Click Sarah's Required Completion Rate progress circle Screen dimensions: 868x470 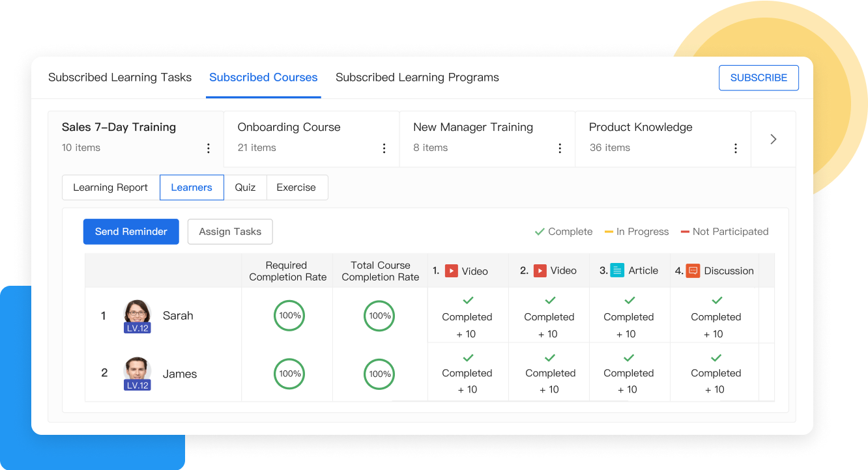tap(289, 316)
